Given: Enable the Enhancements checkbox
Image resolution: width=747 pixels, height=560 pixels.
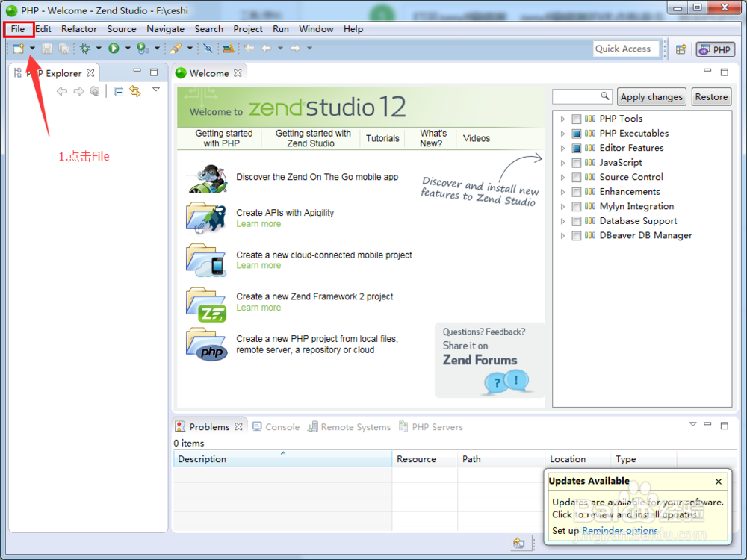Looking at the screenshot, I should tap(577, 192).
